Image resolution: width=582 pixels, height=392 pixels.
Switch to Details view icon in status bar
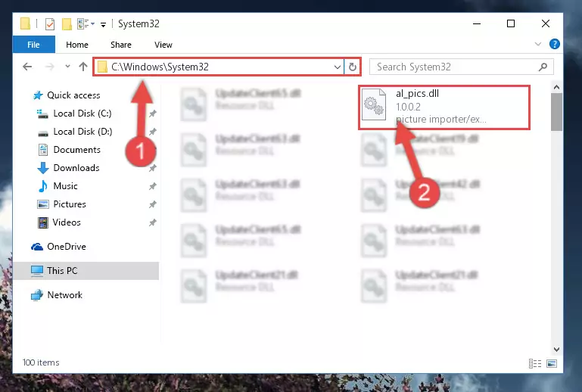[535, 364]
